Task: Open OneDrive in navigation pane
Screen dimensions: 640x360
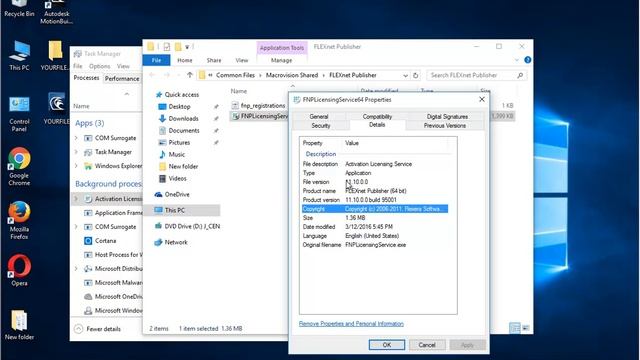Action: click(177, 194)
